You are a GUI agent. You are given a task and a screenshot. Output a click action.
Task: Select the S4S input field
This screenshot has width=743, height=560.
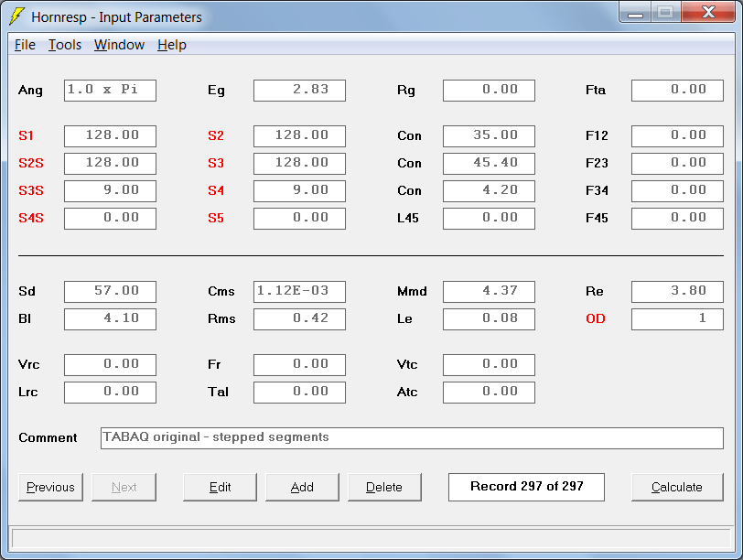(110, 219)
